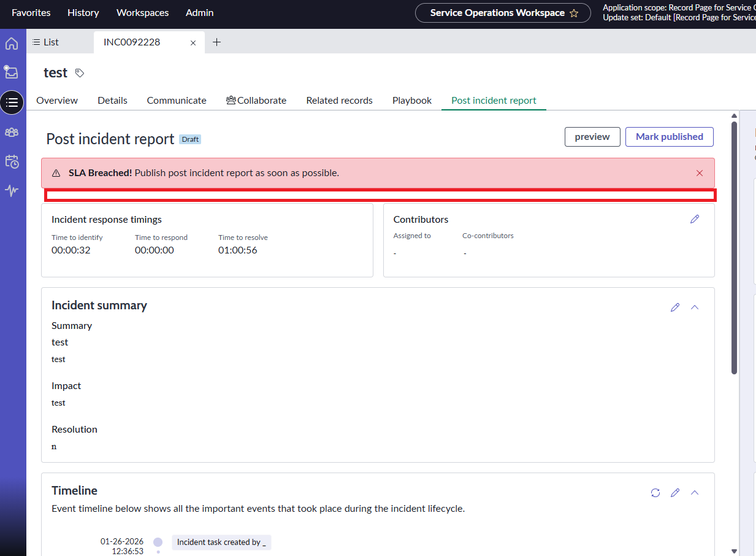Favorite the Service Operations Workspace star
The width and height of the screenshot is (756, 556).
tap(574, 13)
